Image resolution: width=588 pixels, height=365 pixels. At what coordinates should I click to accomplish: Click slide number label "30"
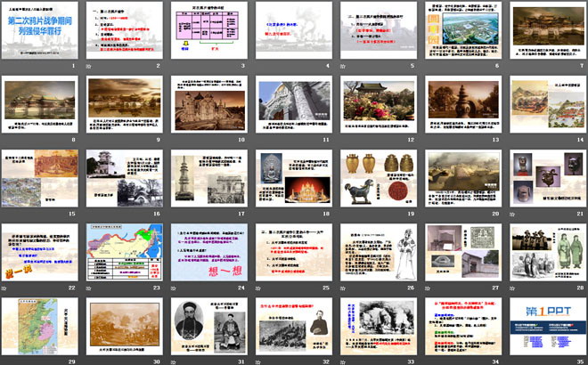157,362
